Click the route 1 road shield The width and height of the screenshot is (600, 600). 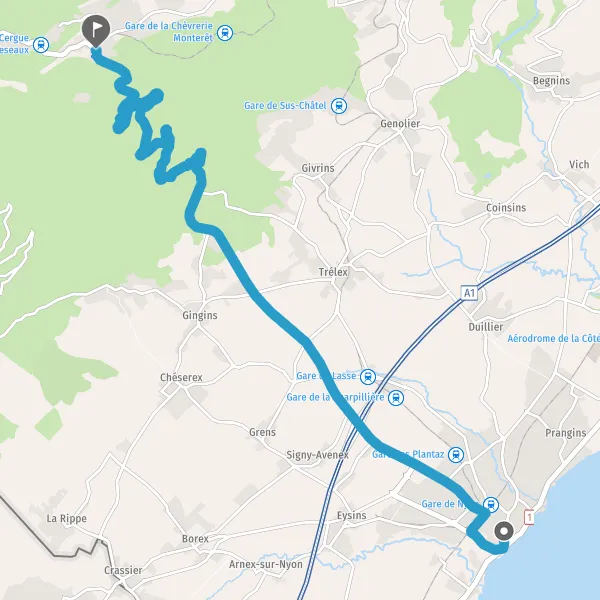pyautogui.click(x=529, y=517)
